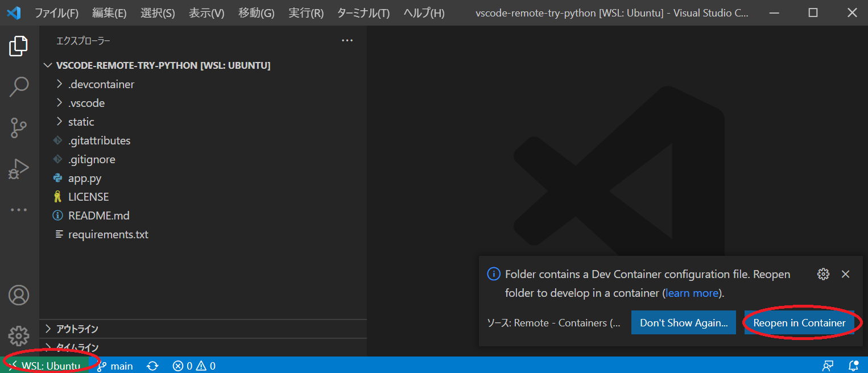This screenshot has width=868, height=373.
Task: Open the Accounts menu icon
Action: (19, 295)
